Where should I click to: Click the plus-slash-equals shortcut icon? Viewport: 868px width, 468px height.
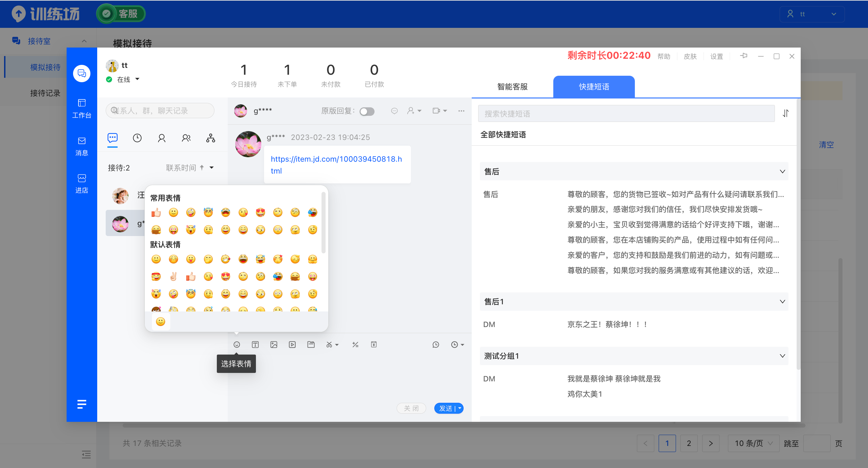coord(355,345)
